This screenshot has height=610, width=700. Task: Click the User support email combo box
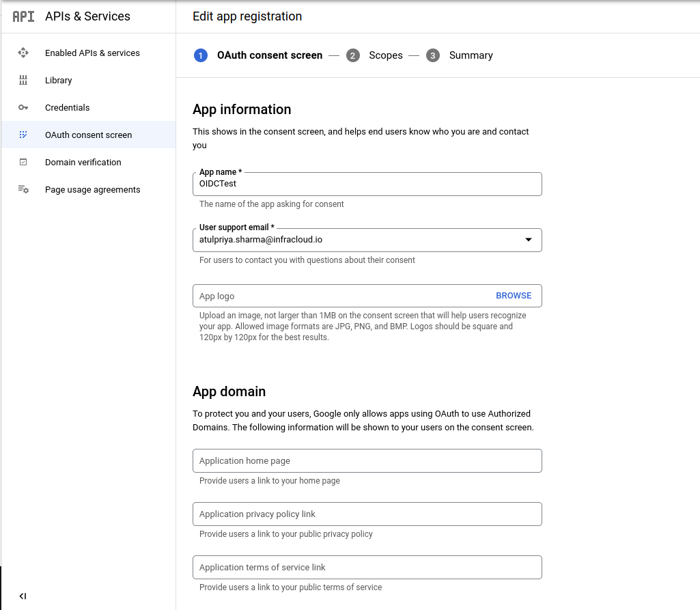click(367, 240)
